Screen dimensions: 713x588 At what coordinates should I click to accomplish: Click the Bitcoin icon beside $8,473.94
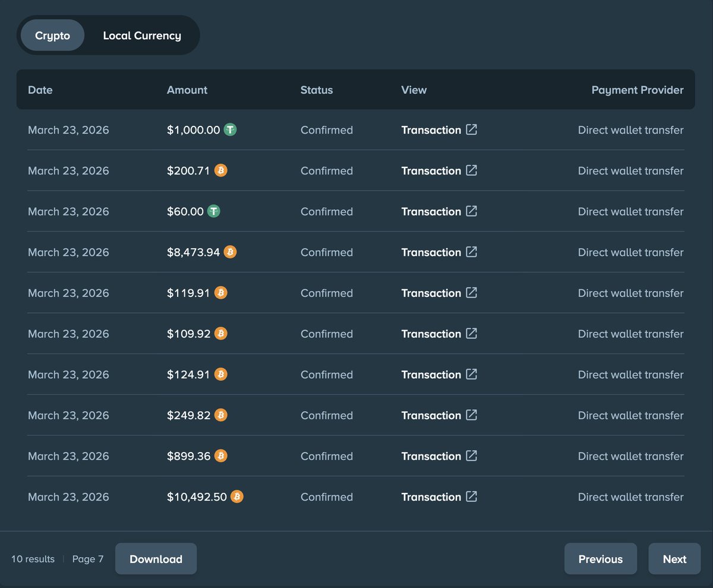tap(230, 252)
